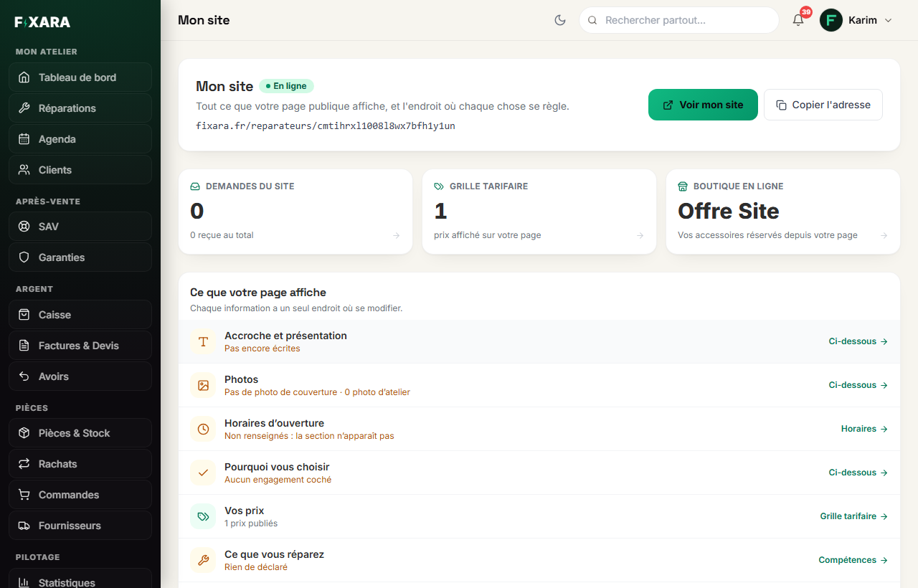Screen dimensions: 918x588
Task: Open notifications bell with 39 badge
Action: 798,20
